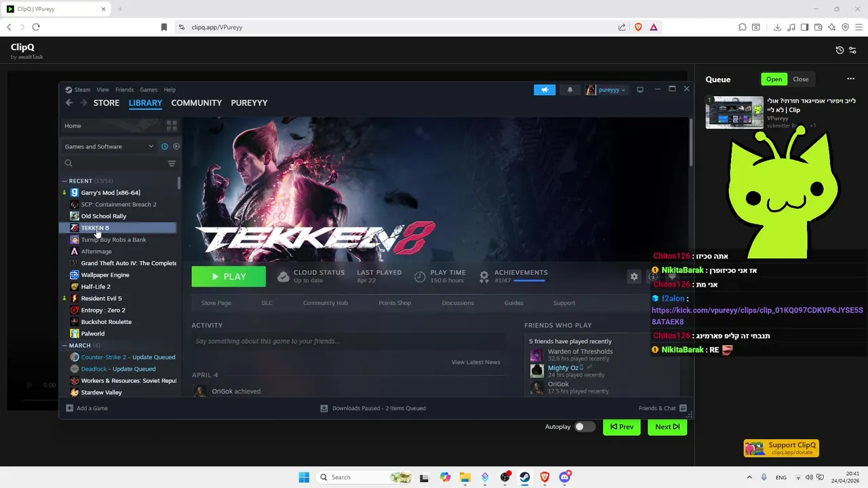Open ClipQ settings sliders icon
868x488 pixels.
[x=853, y=50]
